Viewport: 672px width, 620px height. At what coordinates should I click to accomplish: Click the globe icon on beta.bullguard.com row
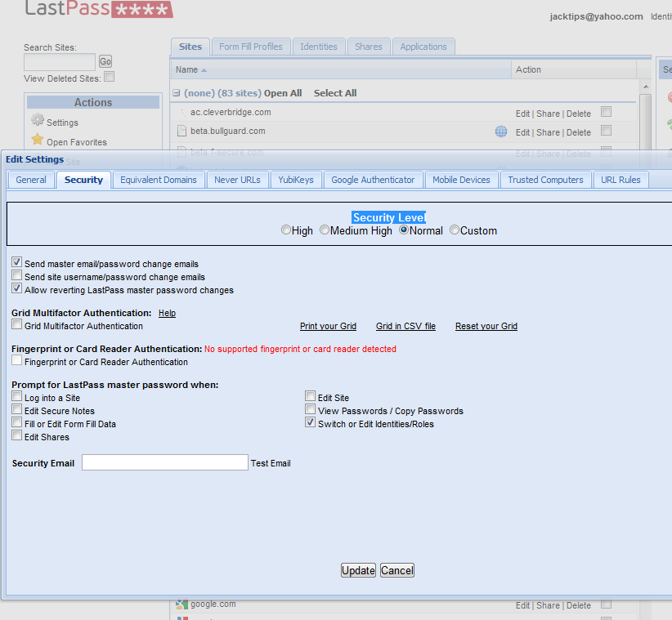point(501,132)
